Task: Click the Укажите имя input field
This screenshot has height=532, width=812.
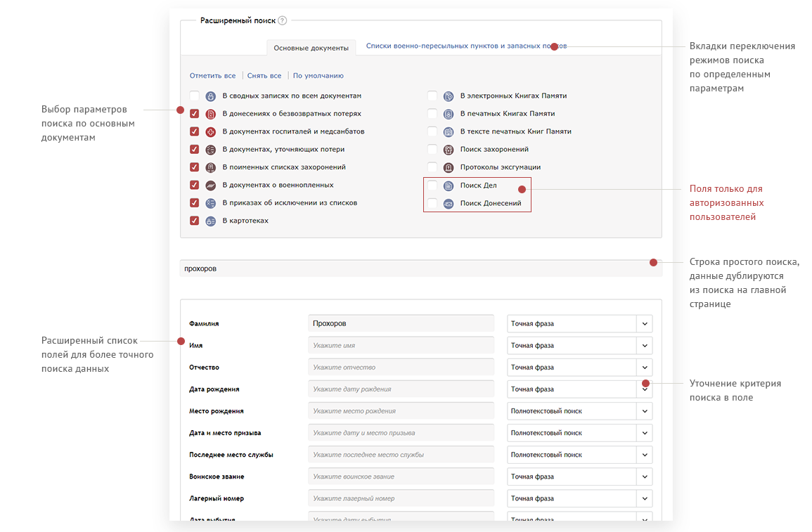Action: coord(401,345)
